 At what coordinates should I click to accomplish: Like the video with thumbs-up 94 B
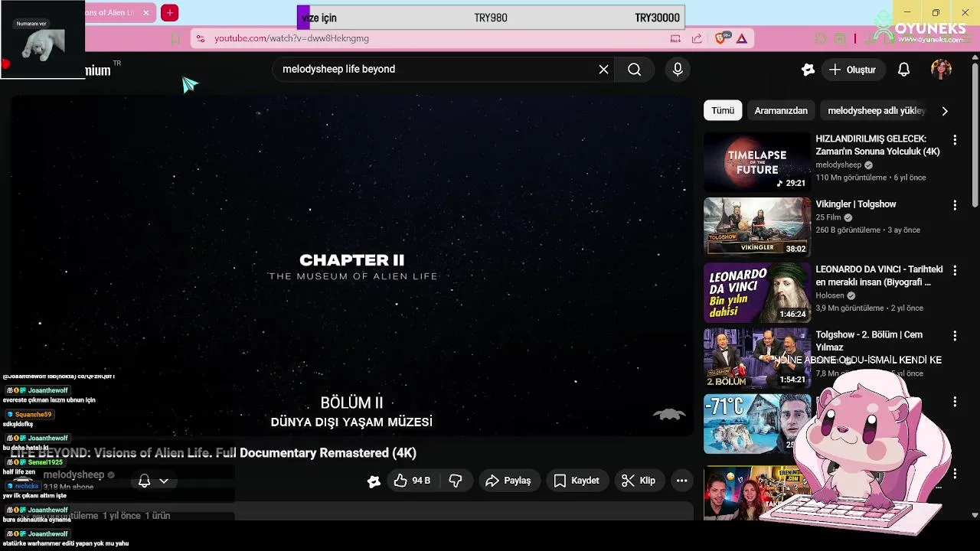point(413,481)
